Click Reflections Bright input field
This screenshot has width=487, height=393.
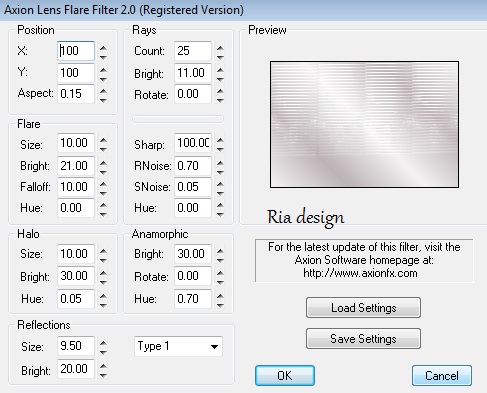[x=76, y=369]
